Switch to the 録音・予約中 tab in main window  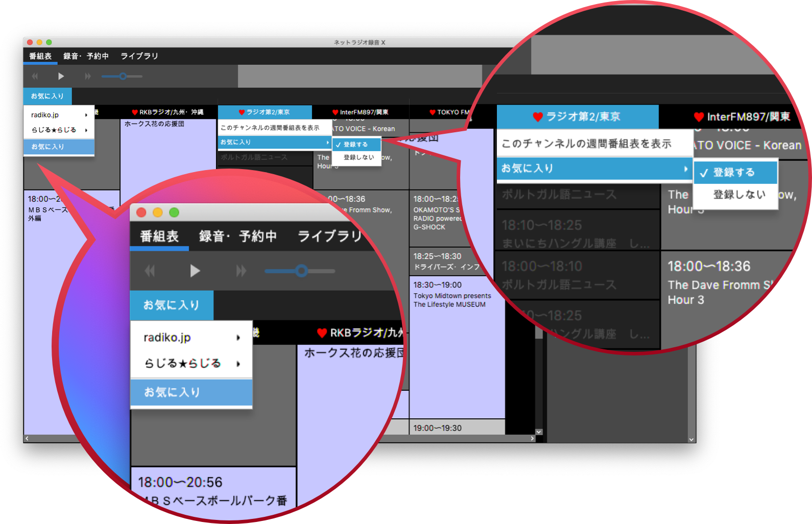pos(86,56)
